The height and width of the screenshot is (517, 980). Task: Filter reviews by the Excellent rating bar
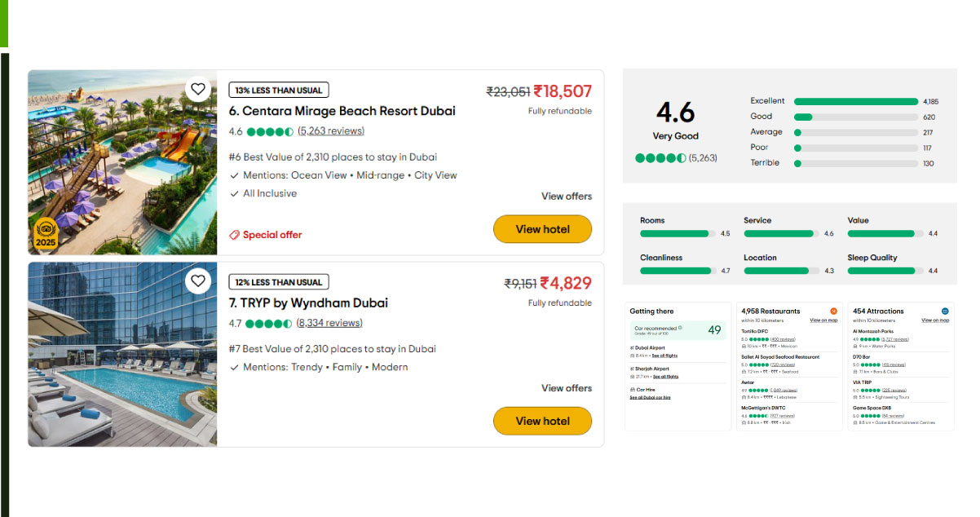point(856,101)
